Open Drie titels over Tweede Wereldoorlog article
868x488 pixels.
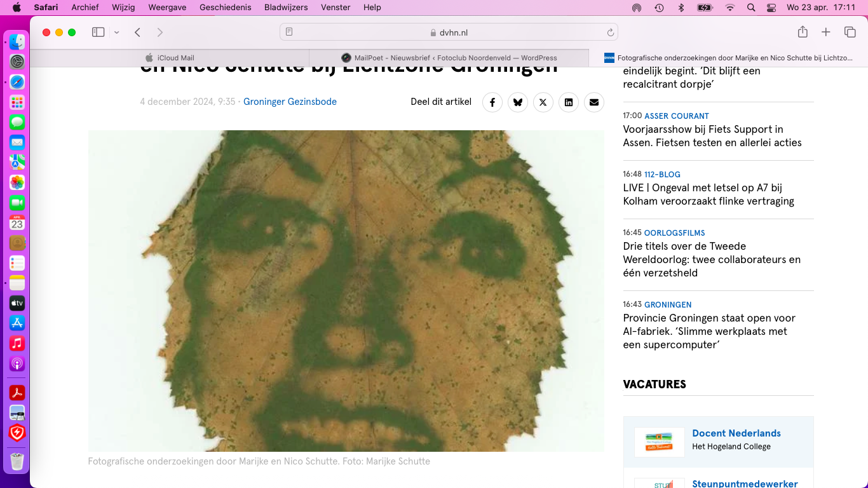[x=712, y=259]
